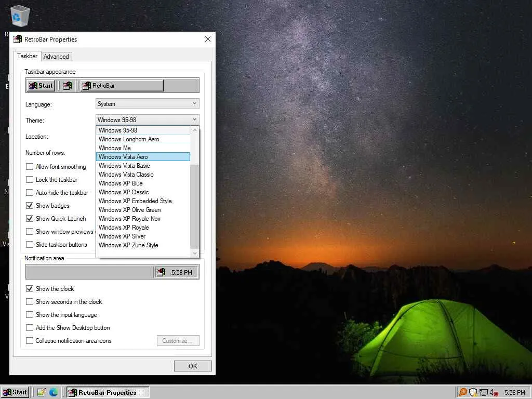Image resolution: width=532 pixels, height=399 pixels.
Task: Open the network tray icon
Action: point(484,393)
